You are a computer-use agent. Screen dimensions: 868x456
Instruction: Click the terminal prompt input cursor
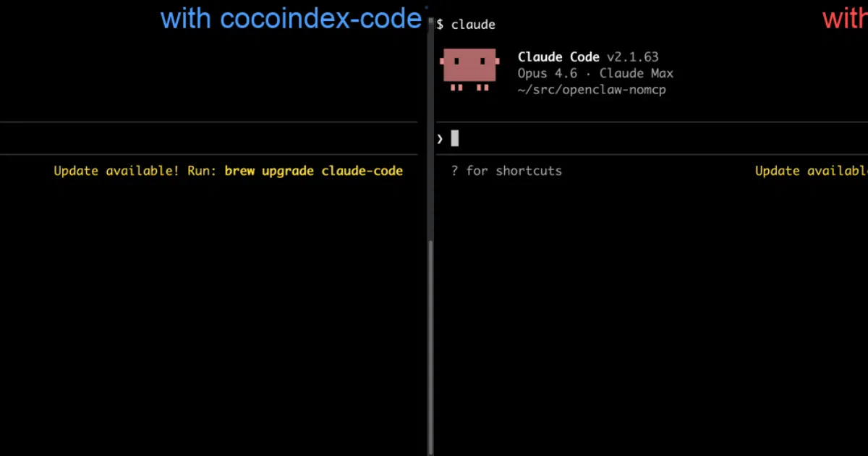pyautogui.click(x=455, y=138)
